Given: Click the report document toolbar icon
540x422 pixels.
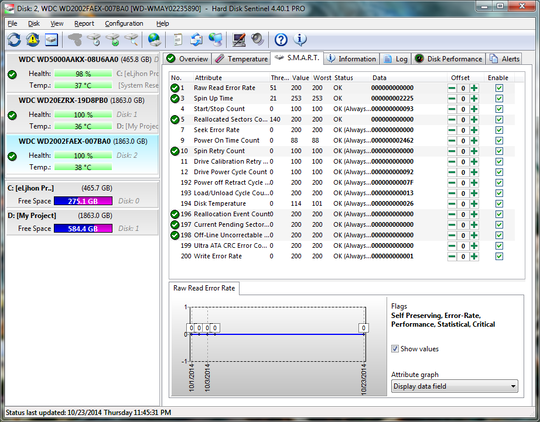Looking at the screenshot, I should pyautogui.click(x=178, y=40).
